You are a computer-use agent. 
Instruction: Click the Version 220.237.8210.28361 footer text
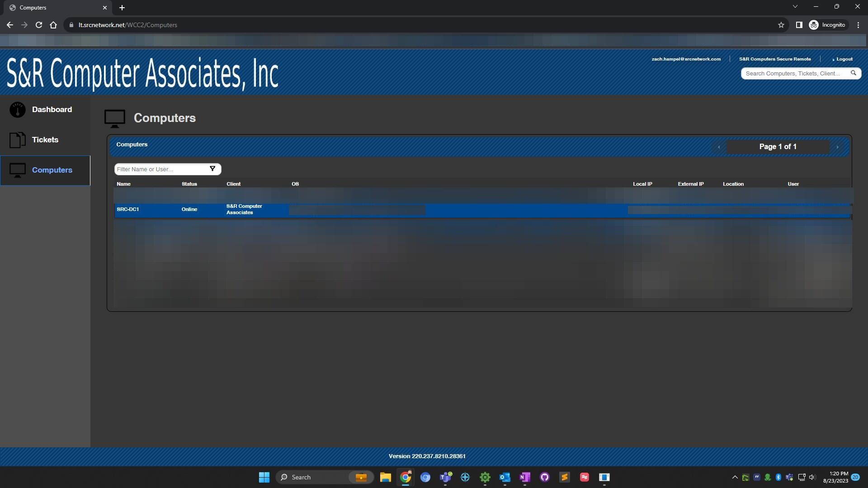coord(427,456)
